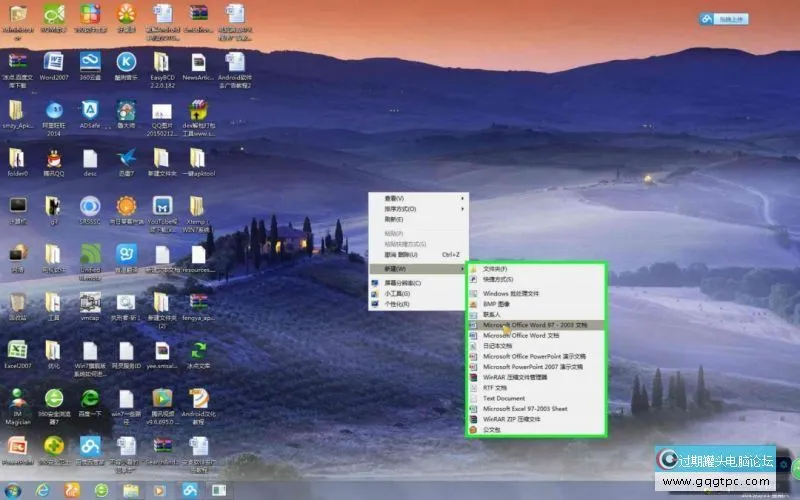Open 屏幕分辨率(C) from the context menu

418,283
